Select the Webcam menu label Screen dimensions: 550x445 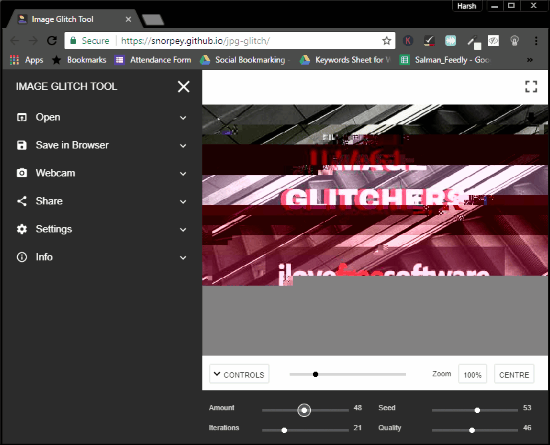[55, 173]
